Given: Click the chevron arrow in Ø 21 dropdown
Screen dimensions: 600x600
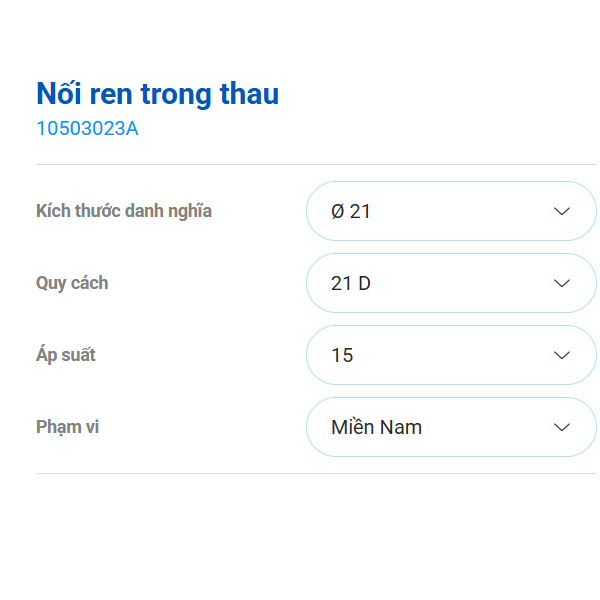Looking at the screenshot, I should [x=562, y=211].
